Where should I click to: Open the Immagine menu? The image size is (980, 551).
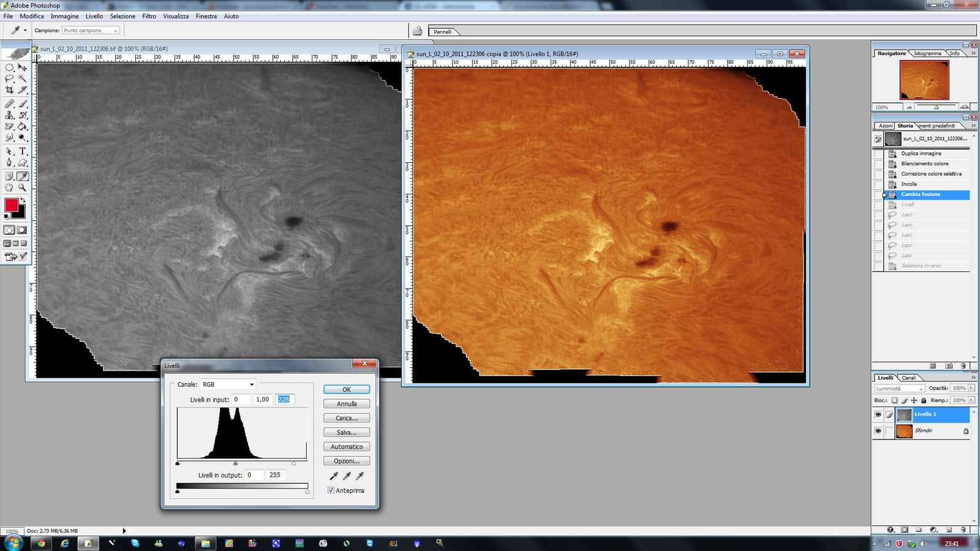point(64,17)
